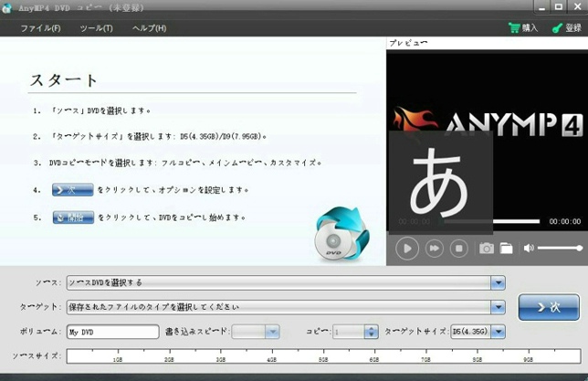This screenshot has width=588, height=381.
Task: Click the 登録 key button
Action: (567, 27)
